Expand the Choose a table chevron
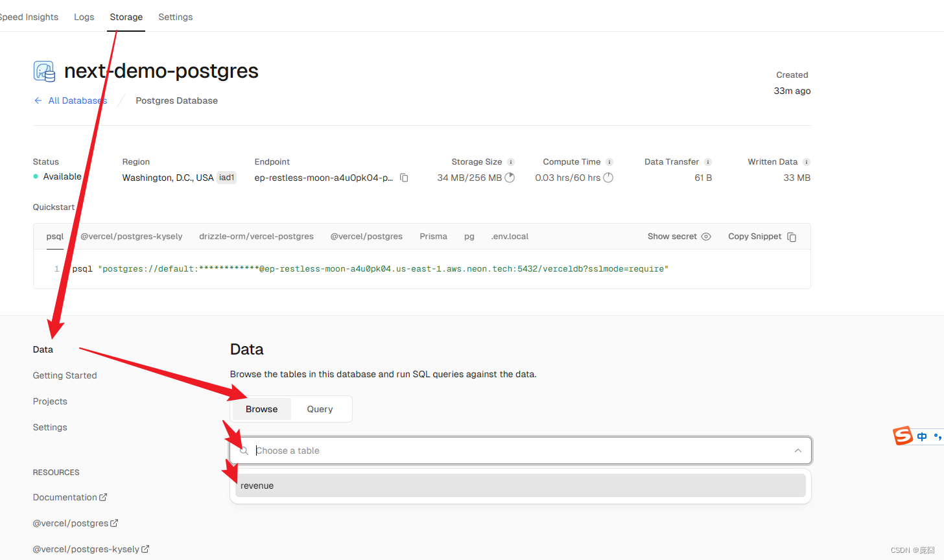 (798, 450)
